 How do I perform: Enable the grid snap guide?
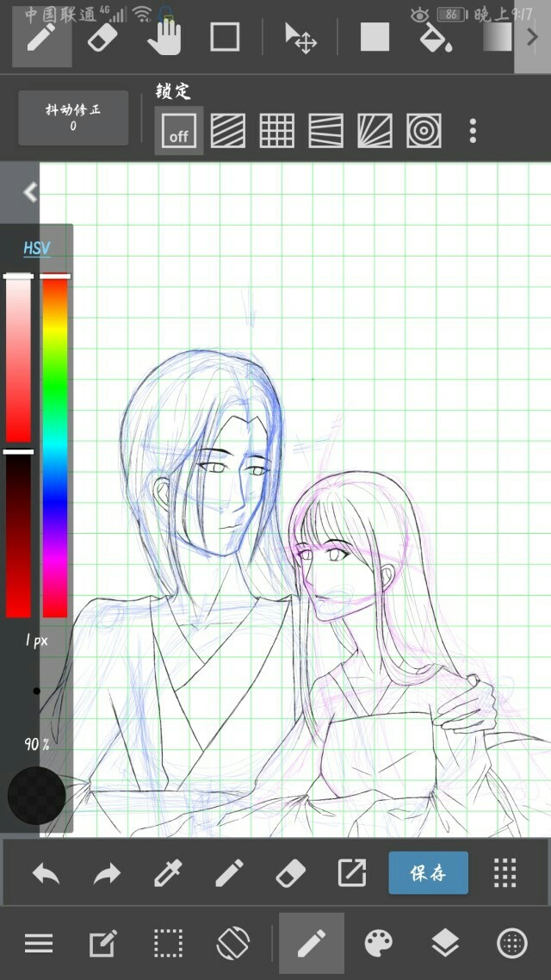pyautogui.click(x=276, y=131)
